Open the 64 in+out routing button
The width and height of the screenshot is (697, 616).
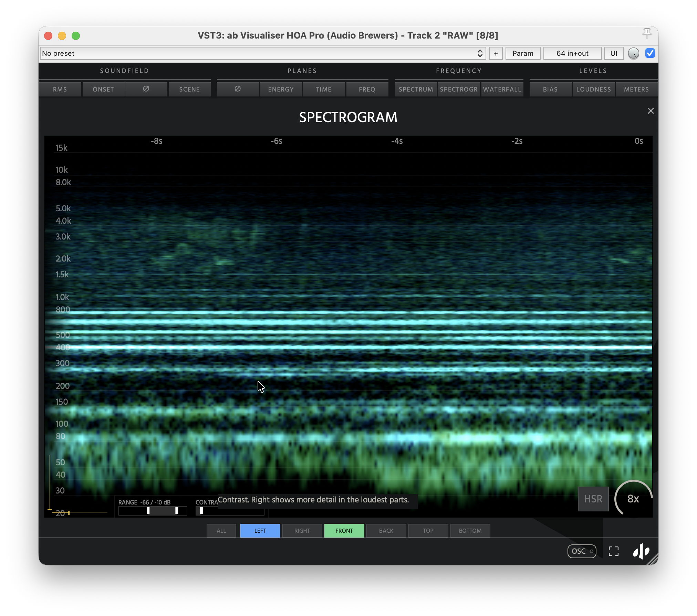(x=572, y=53)
